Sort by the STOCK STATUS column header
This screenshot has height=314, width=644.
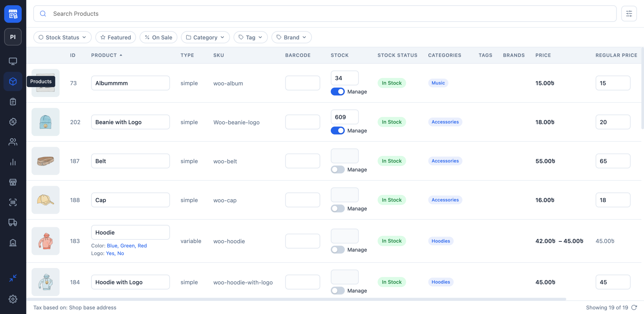click(397, 55)
